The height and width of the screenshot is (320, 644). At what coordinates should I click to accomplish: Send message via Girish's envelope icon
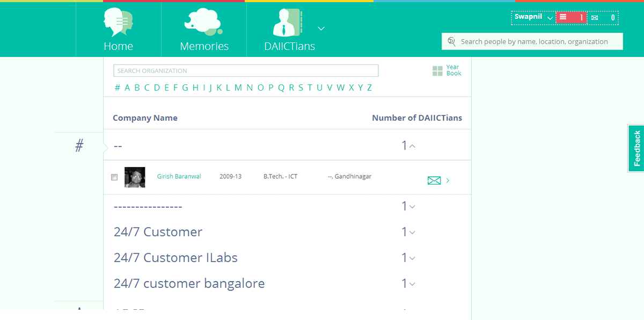434,180
